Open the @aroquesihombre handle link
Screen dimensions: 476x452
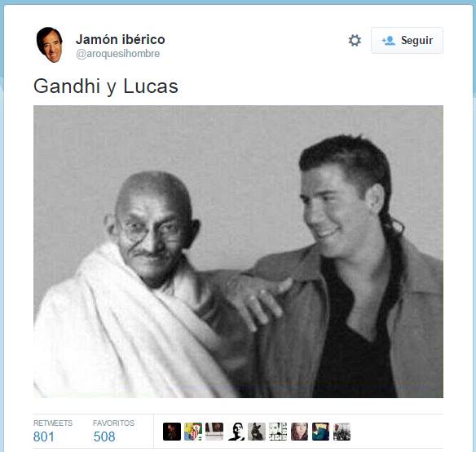(118, 54)
